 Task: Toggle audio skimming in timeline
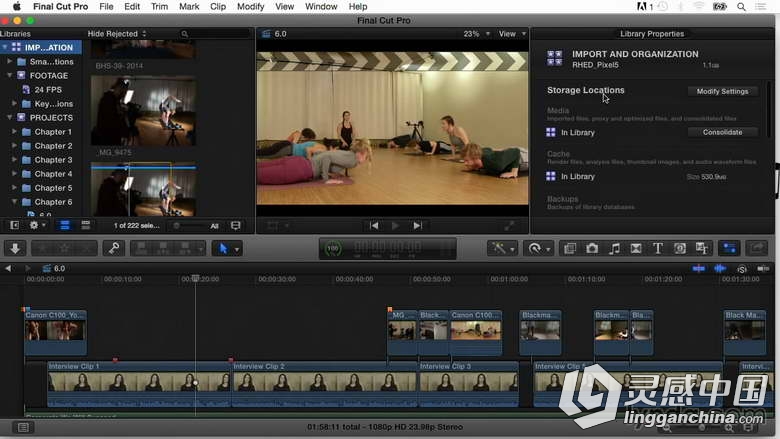coord(720,268)
